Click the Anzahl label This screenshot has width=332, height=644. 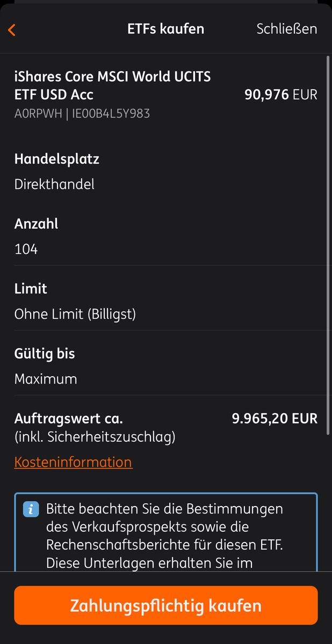point(36,224)
